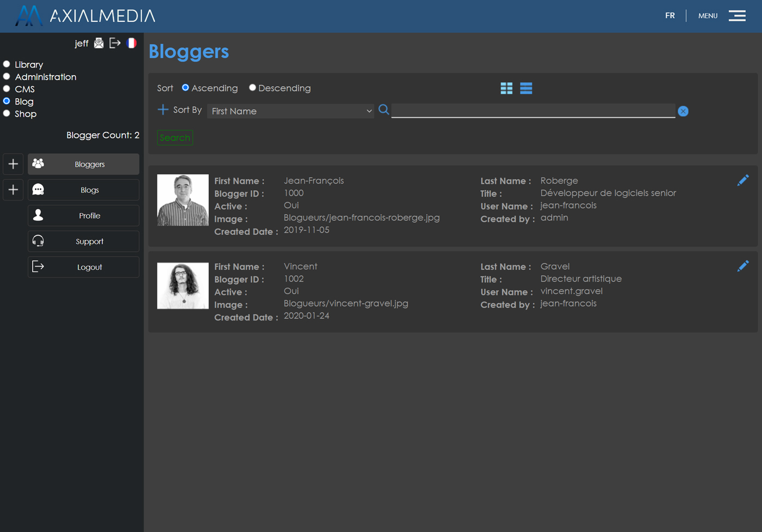Click Vincent Gravel's photo thumbnail
The height and width of the screenshot is (532, 762).
point(183,286)
